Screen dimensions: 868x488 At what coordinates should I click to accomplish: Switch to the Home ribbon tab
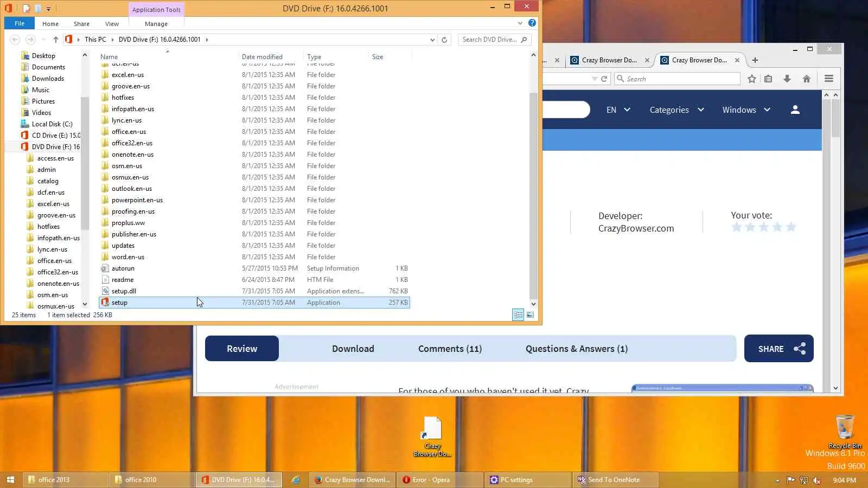coord(50,24)
